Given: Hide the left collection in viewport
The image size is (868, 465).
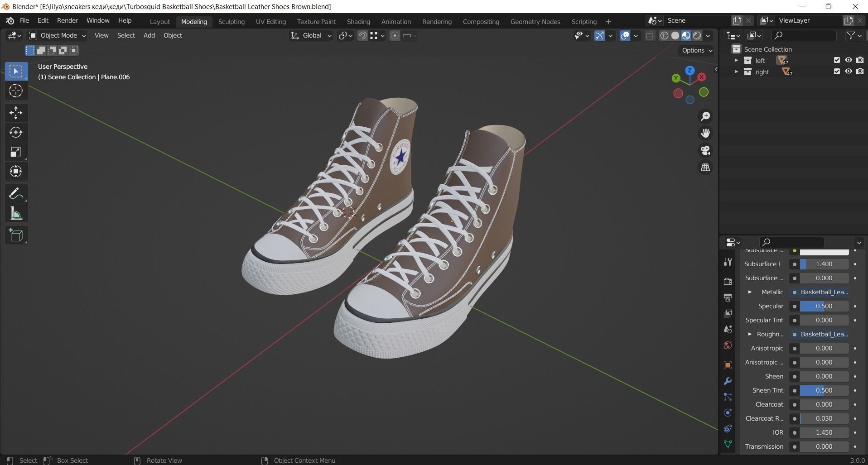Looking at the screenshot, I should tap(848, 60).
